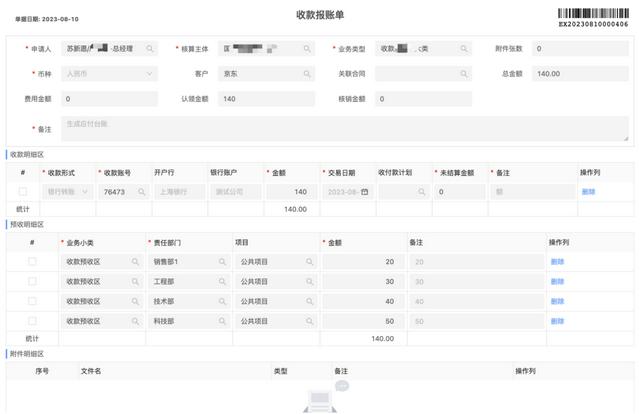Click the 附件明细区 section title
Image resolution: width=640 pixels, height=414 pixels.
[27, 354]
